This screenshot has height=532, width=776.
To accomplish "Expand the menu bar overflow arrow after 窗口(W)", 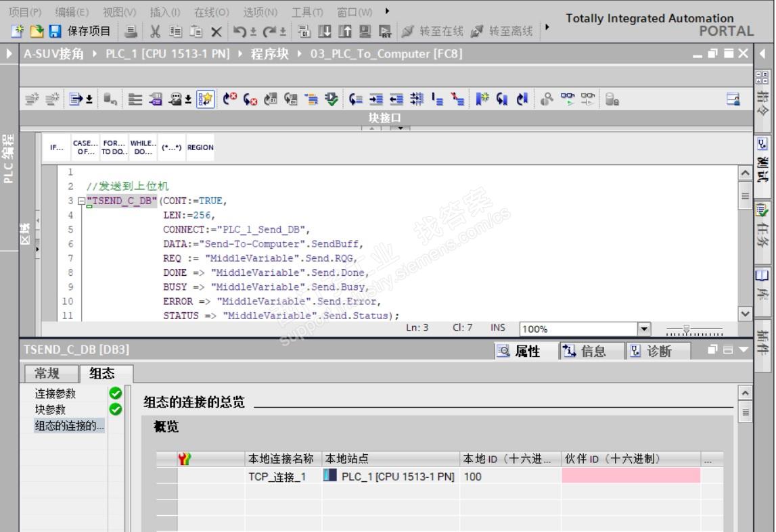I will tap(387, 11).
